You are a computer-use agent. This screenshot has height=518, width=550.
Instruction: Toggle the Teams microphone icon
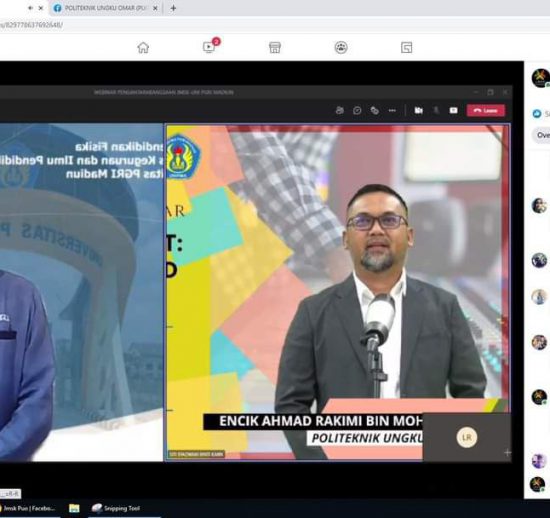point(436,110)
